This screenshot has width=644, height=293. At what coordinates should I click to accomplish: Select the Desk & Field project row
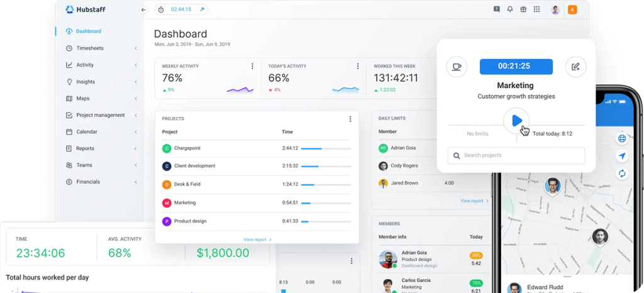257,185
